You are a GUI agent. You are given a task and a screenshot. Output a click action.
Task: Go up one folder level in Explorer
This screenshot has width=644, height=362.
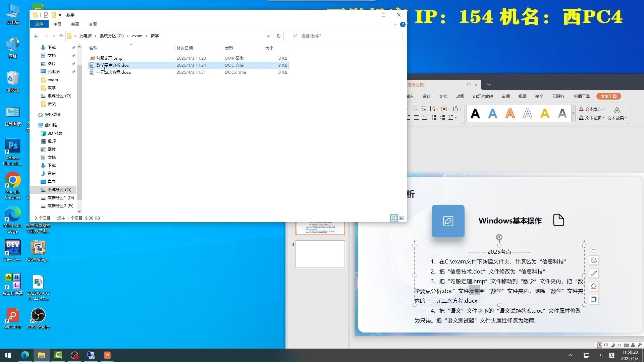coord(61,36)
